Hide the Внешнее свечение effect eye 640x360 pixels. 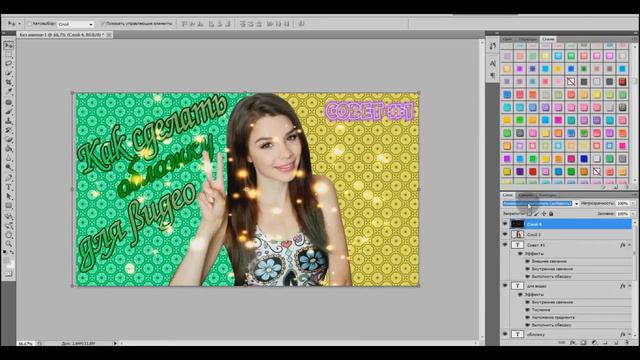(x=527, y=261)
